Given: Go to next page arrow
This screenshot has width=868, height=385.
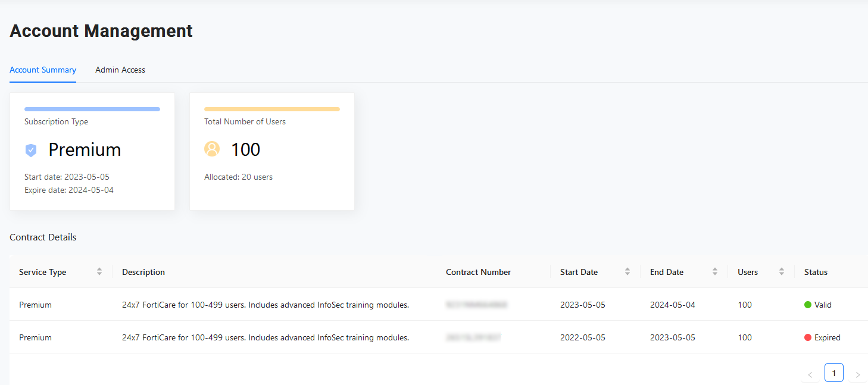Looking at the screenshot, I should click(x=857, y=374).
